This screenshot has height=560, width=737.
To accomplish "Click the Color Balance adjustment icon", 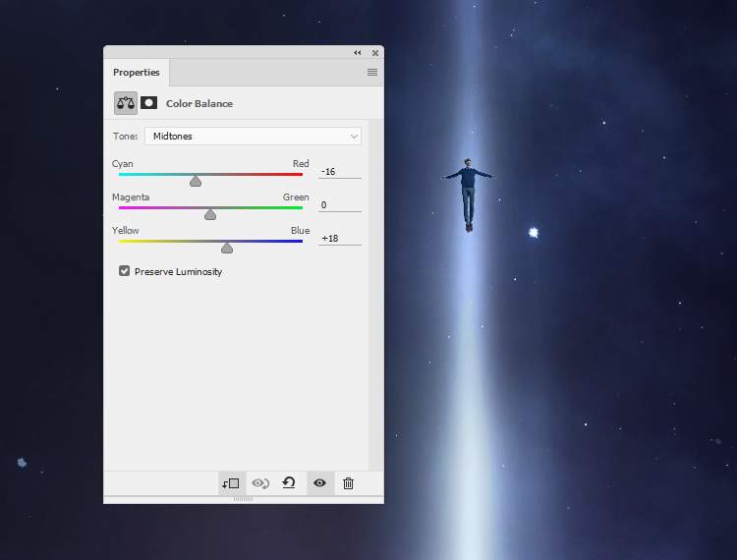I will (x=126, y=103).
